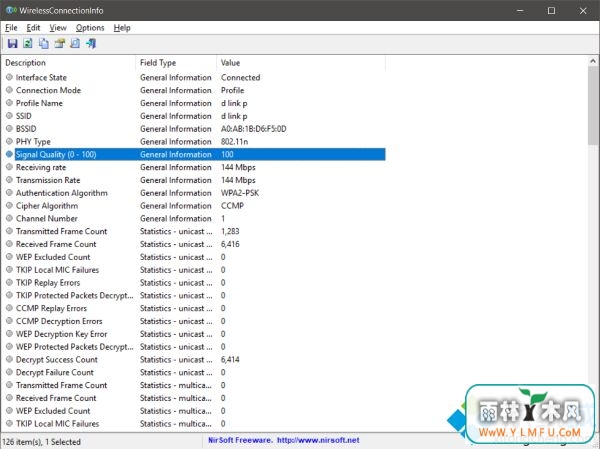Click the PHY Type value 802.11n
Screen dimensions: 600x449
click(234, 142)
